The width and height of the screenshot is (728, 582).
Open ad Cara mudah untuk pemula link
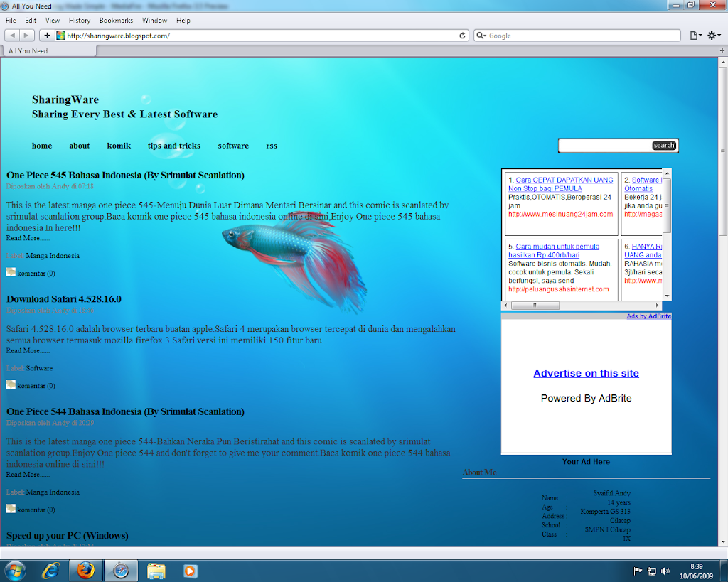point(554,251)
